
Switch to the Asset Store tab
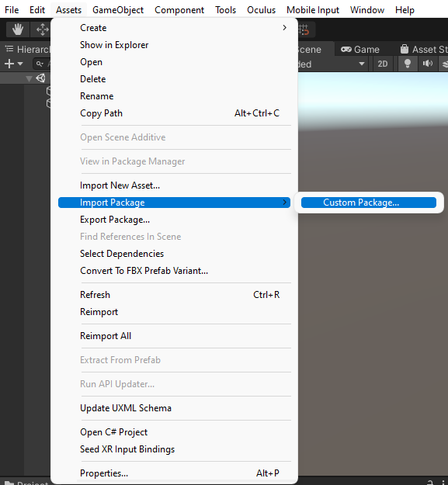click(423, 49)
